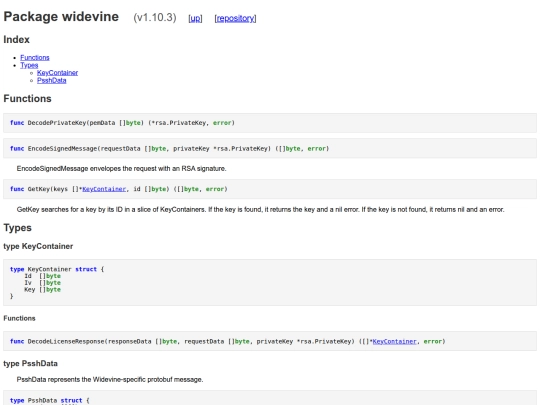This screenshot has width=540, height=405.
Task: Click the GetKey function name
Action: 38,189
